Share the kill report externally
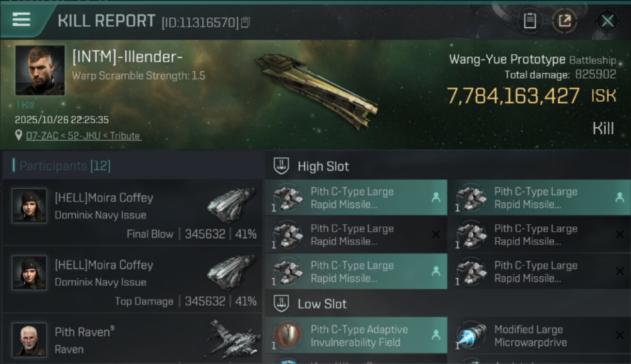This screenshot has width=631, height=364. (x=565, y=21)
